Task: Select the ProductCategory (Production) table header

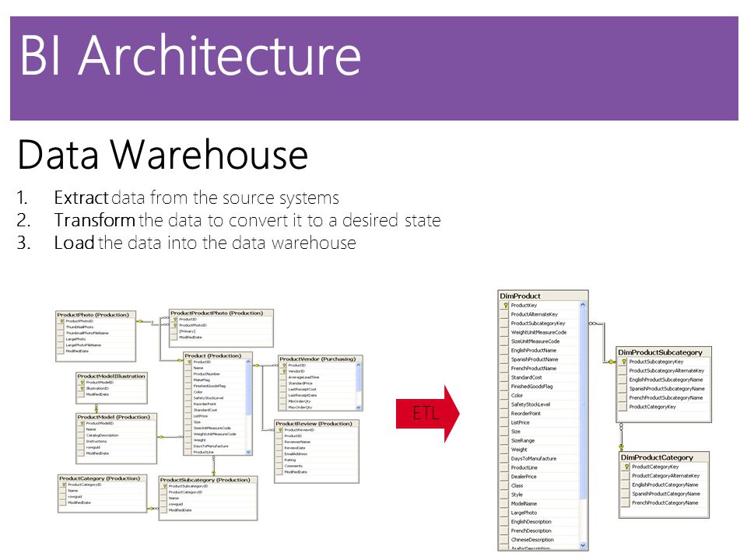Action: coord(103,478)
